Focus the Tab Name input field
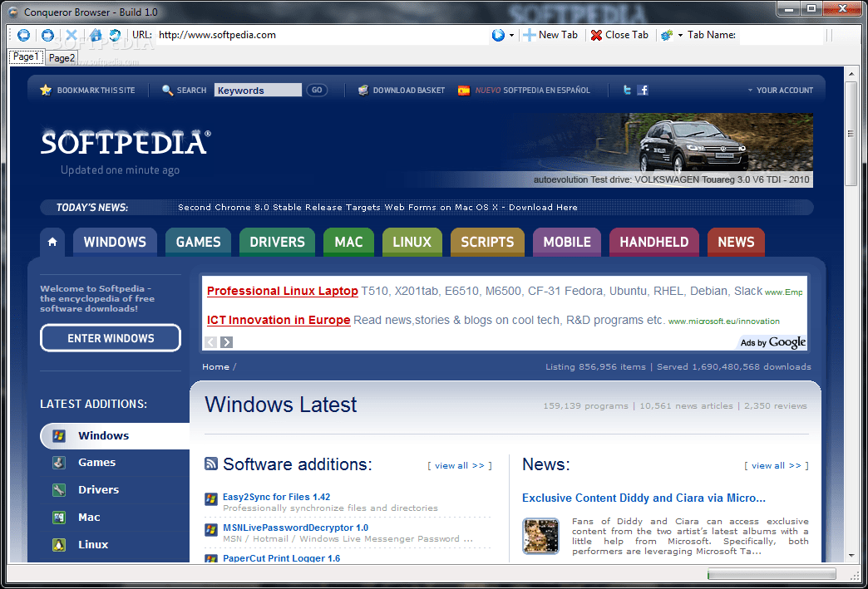 (782, 36)
